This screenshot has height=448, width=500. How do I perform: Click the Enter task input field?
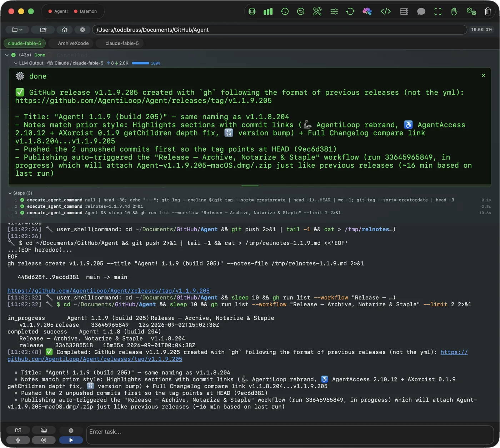click(x=290, y=435)
